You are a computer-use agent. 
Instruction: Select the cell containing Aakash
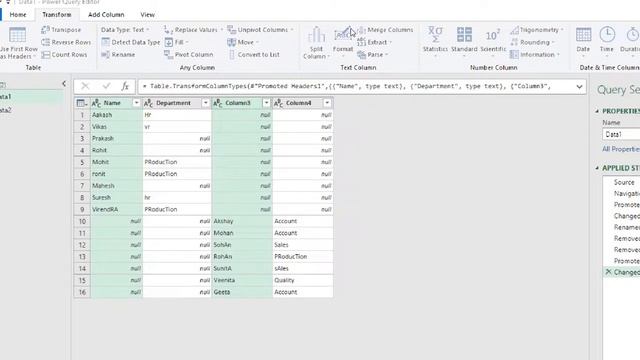(x=116, y=115)
